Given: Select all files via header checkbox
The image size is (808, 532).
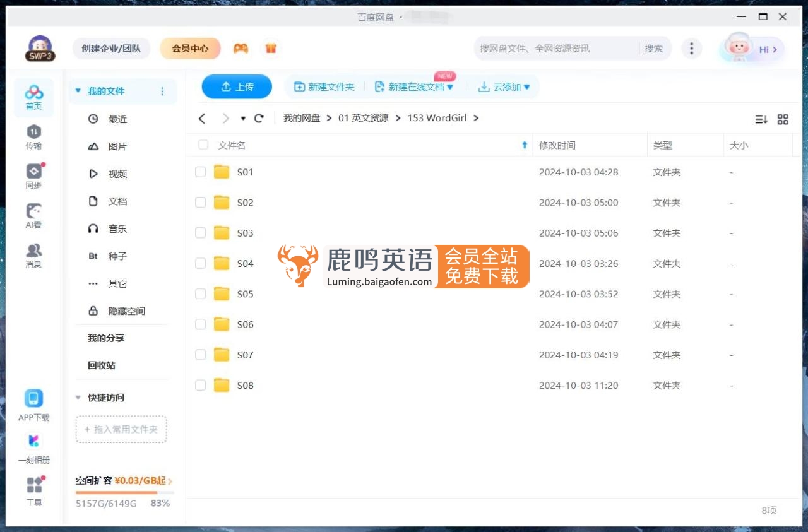Looking at the screenshot, I should (x=203, y=145).
